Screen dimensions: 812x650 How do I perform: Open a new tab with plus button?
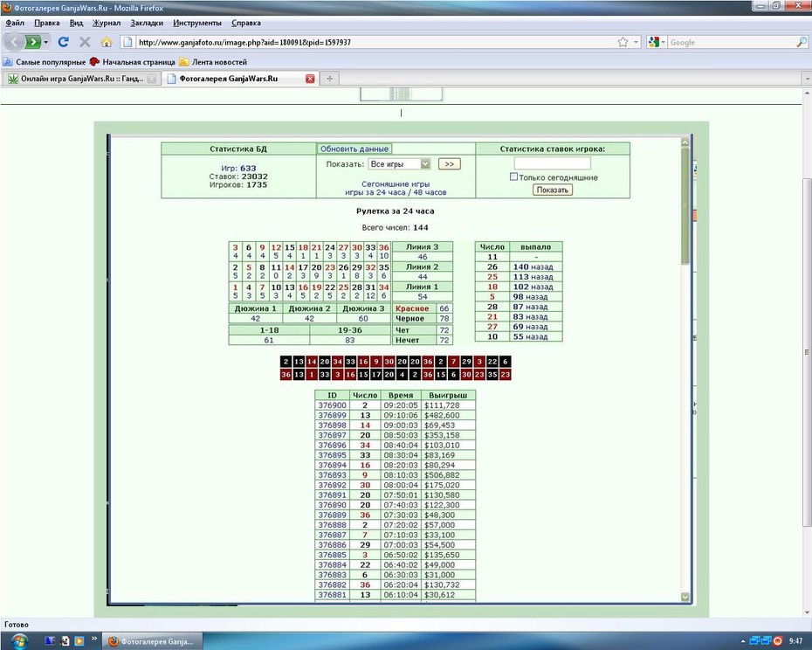[329, 79]
